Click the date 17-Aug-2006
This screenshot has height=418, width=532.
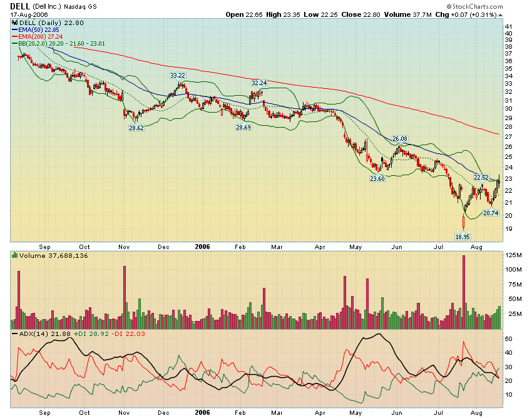point(29,15)
